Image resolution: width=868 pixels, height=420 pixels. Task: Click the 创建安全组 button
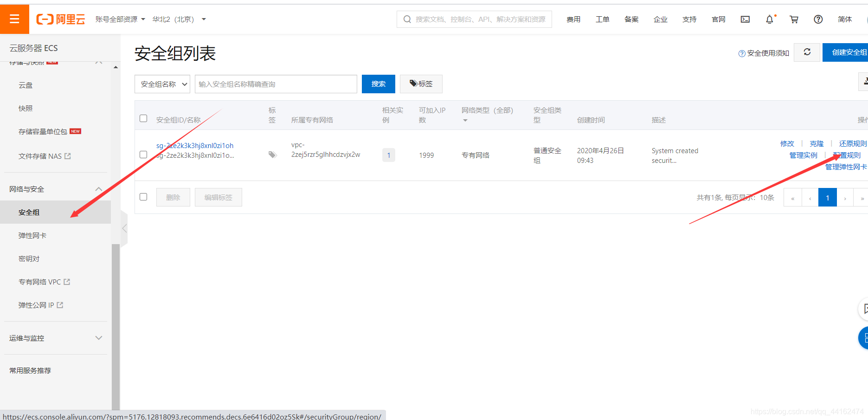(x=845, y=52)
